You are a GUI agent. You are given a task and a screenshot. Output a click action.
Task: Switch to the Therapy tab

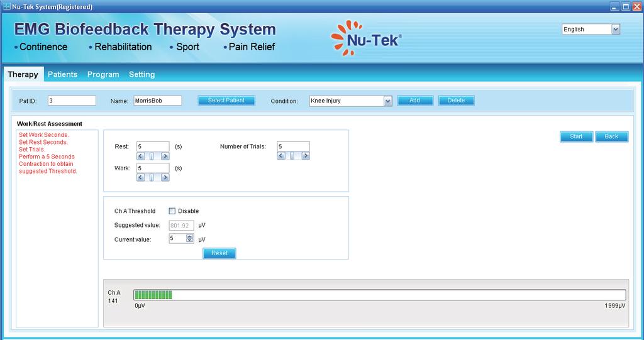click(x=23, y=74)
